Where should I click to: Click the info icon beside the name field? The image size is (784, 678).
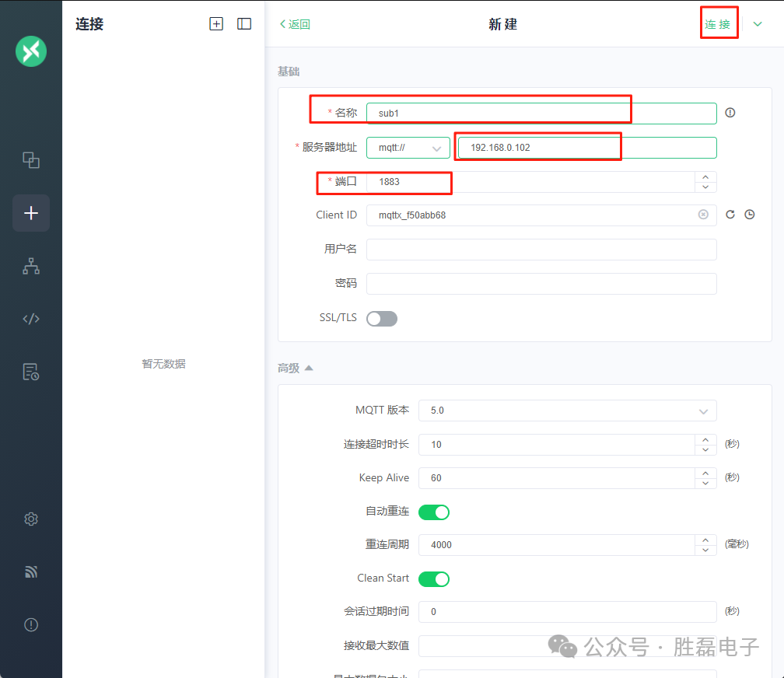point(730,113)
